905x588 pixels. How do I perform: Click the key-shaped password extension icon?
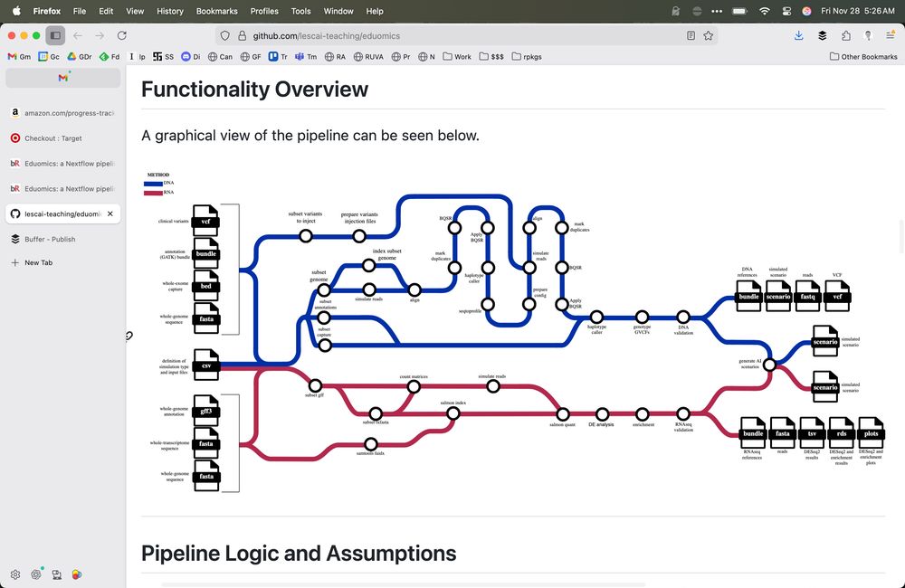pos(868,36)
